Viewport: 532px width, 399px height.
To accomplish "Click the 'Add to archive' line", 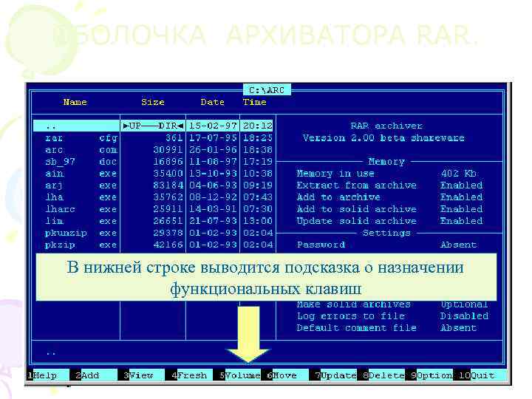I will (389, 197).
